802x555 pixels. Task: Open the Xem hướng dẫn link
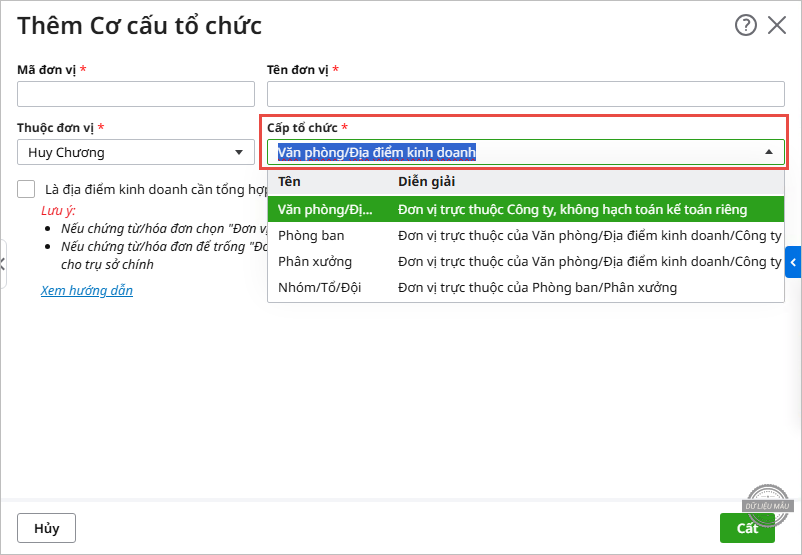click(x=87, y=291)
